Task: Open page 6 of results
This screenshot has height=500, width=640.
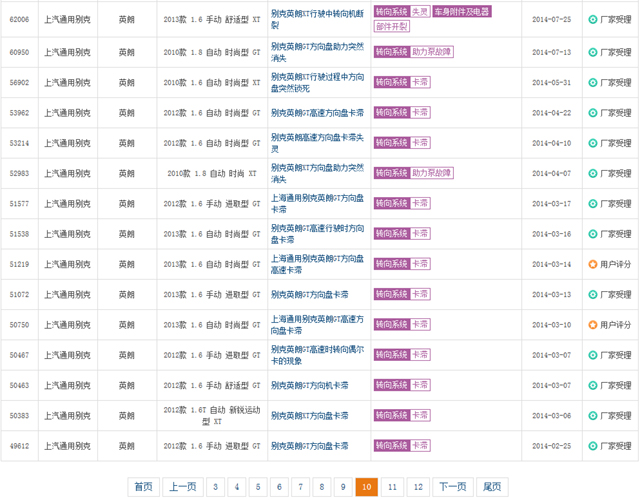Action: pyautogui.click(x=279, y=487)
